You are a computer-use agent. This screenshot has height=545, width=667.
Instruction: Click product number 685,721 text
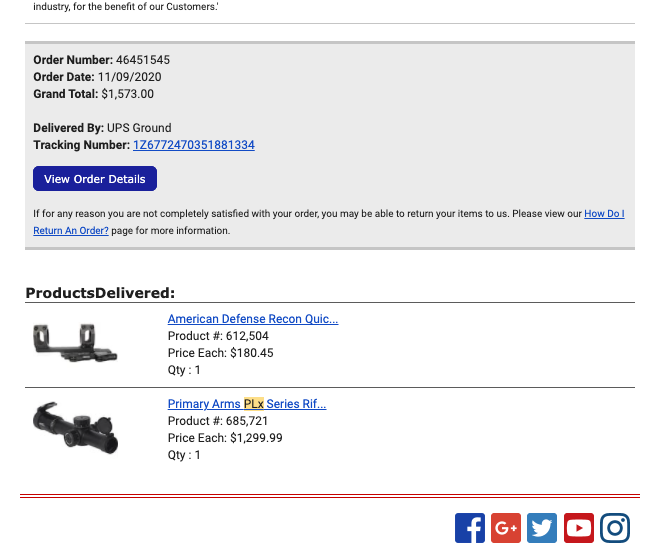[x=247, y=421]
